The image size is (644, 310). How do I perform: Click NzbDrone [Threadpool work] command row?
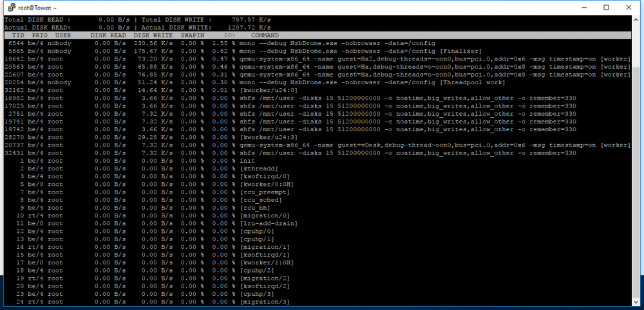372,82
